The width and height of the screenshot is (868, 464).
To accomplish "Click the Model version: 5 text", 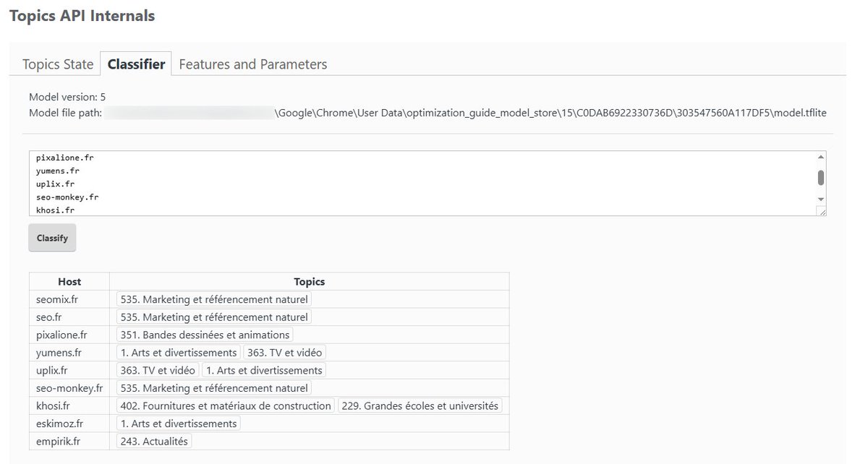I will (x=67, y=97).
